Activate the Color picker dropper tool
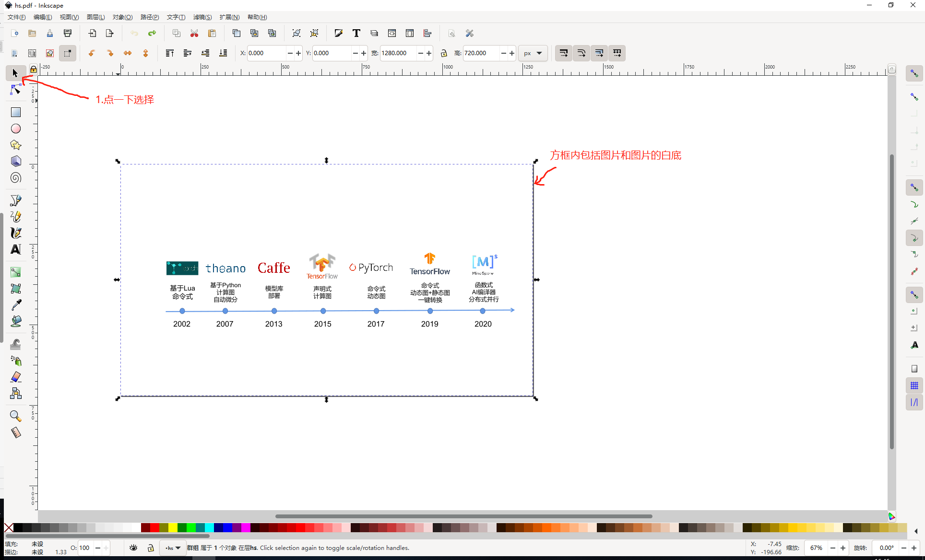Image resolution: width=925 pixels, height=560 pixels. 16,304
